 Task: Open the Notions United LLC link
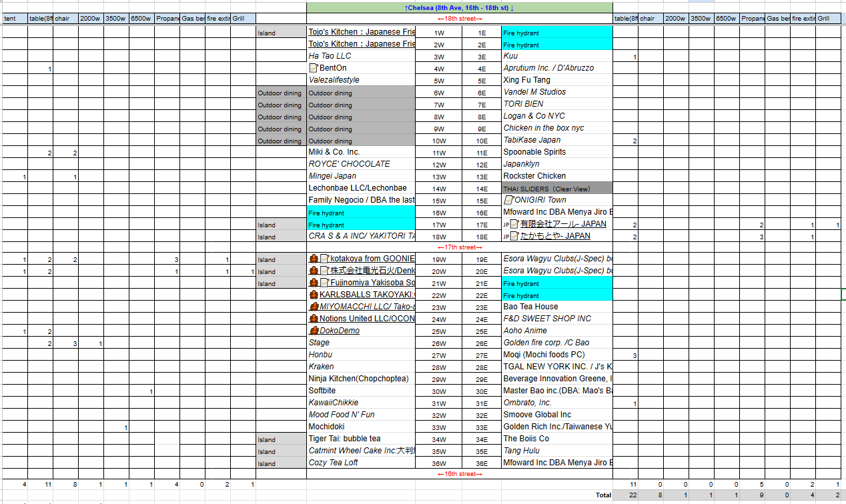coord(367,319)
